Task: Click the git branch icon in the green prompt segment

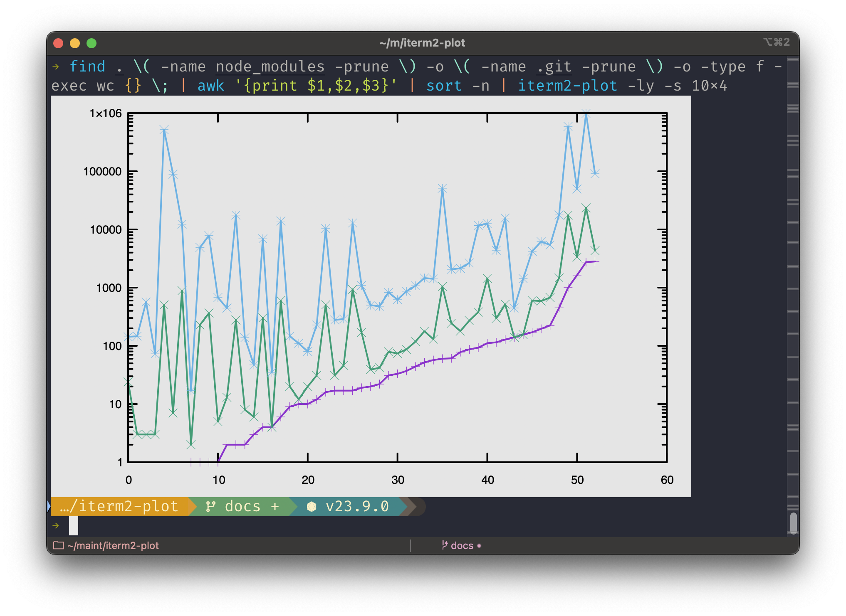Action: pos(211,506)
